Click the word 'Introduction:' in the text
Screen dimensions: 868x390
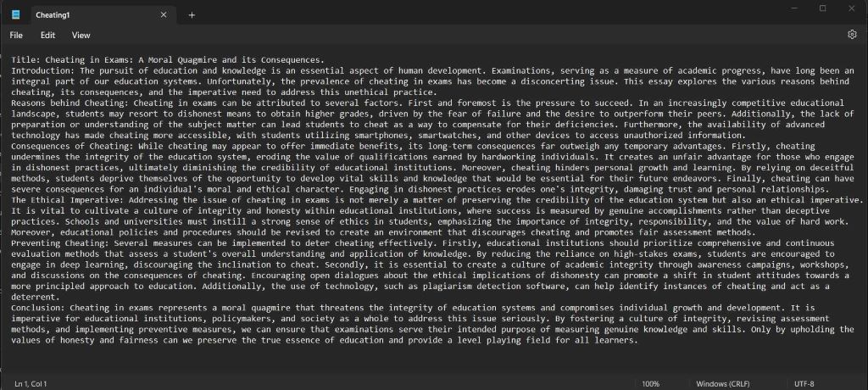click(x=42, y=70)
